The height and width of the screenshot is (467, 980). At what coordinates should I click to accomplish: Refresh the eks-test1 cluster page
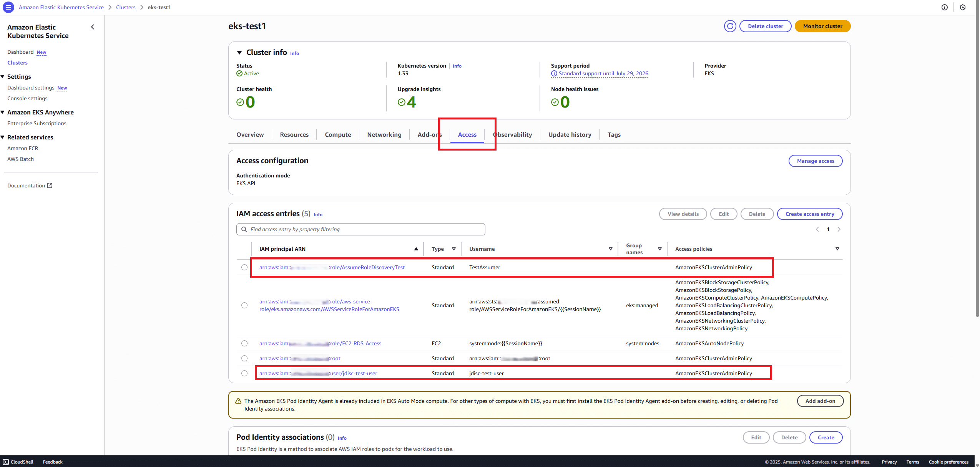tap(730, 26)
